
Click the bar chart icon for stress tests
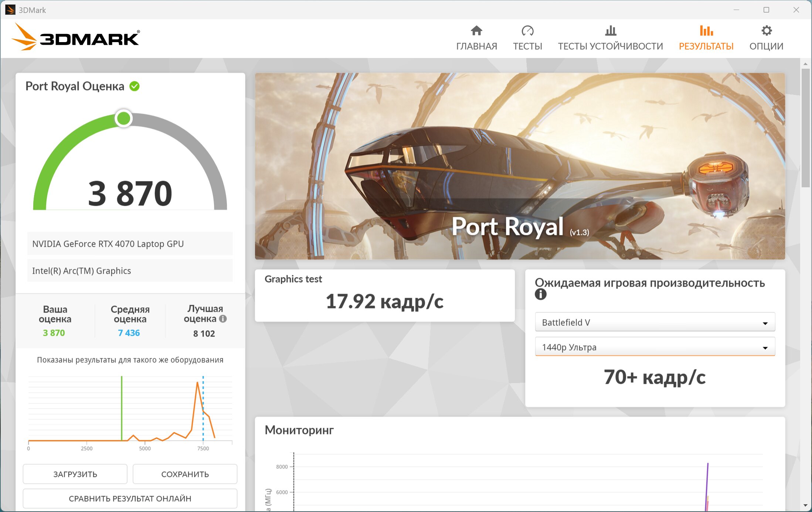tap(611, 31)
